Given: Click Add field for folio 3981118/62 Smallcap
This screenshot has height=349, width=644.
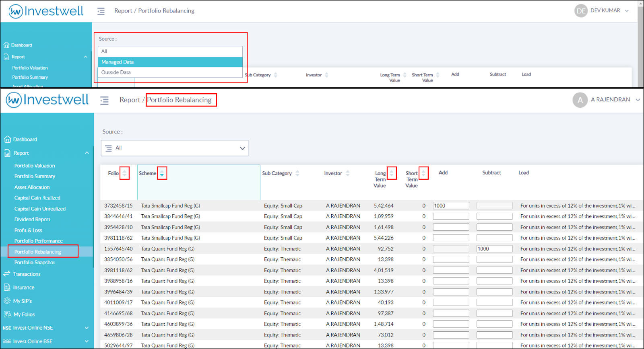Looking at the screenshot, I should (451, 238).
